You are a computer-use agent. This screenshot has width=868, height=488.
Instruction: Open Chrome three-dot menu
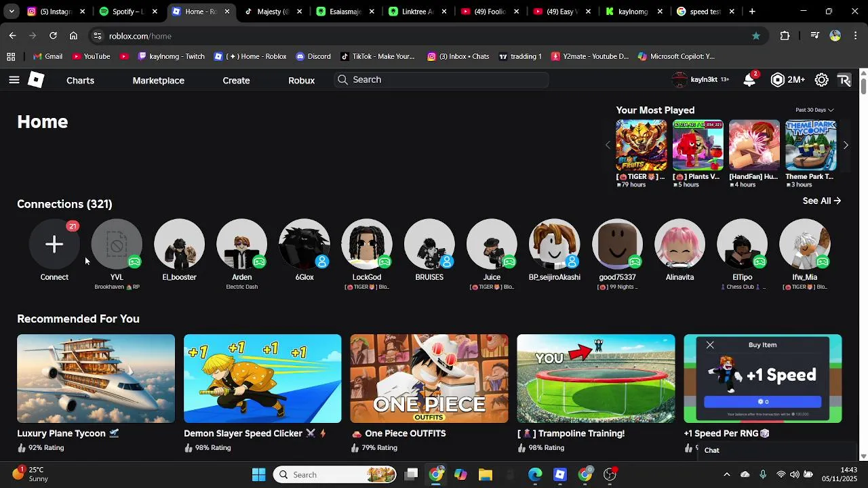coord(856,36)
